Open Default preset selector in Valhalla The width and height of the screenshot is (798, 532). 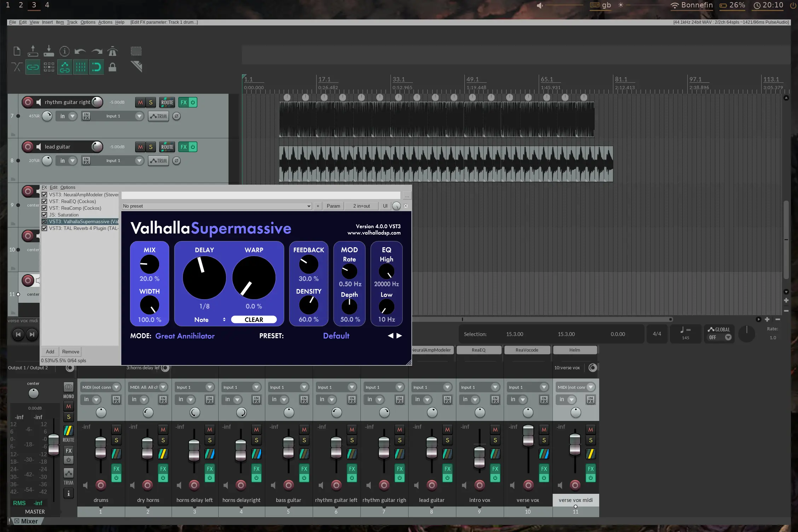(336, 336)
